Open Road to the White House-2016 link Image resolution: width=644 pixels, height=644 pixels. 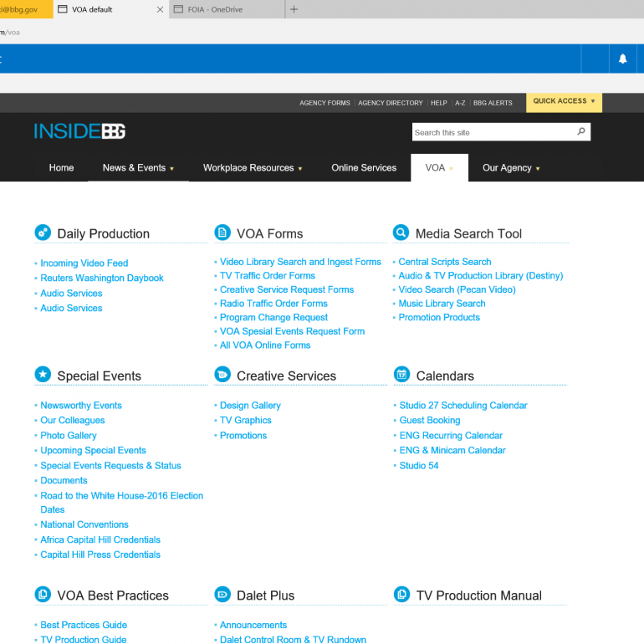pos(121,503)
